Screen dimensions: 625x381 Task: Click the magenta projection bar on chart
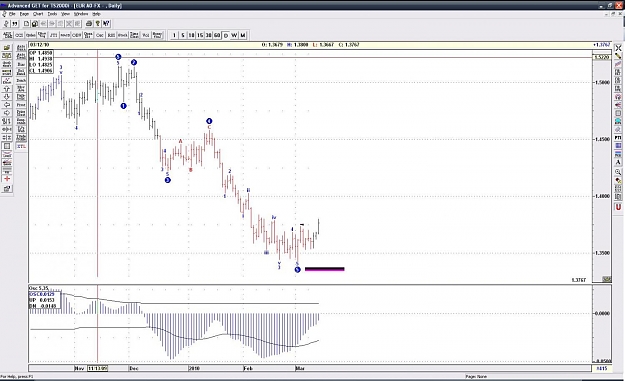324,269
